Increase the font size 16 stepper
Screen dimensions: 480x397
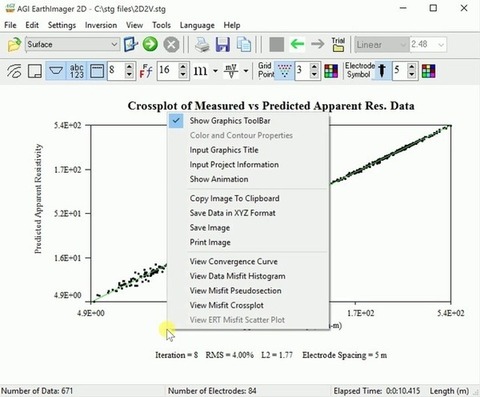click(183, 67)
